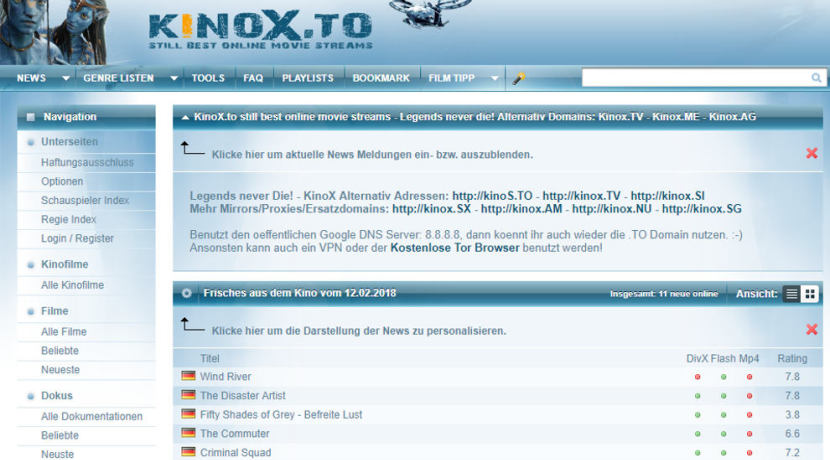
Task: Open Alle Filme in the sidebar
Action: (64, 331)
